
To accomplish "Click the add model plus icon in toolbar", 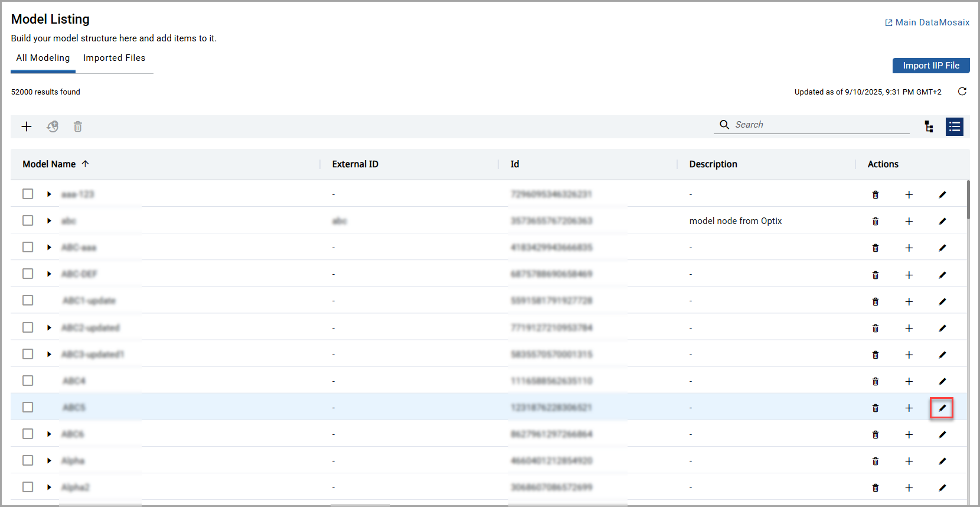I will [x=27, y=126].
